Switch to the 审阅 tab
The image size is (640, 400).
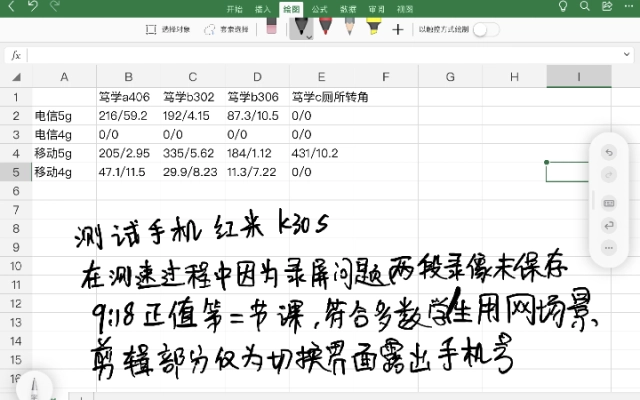click(x=376, y=9)
